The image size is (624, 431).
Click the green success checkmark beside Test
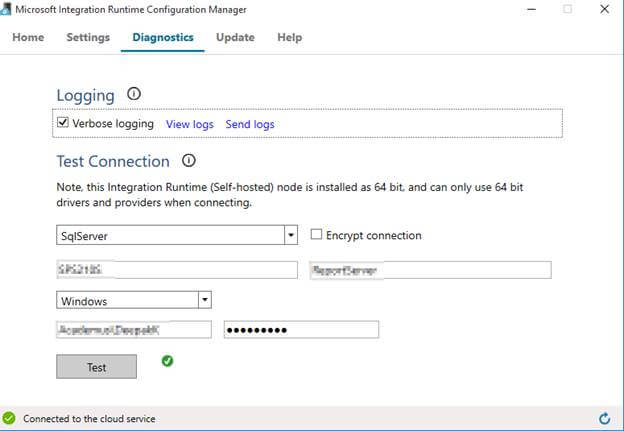[x=168, y=361]
